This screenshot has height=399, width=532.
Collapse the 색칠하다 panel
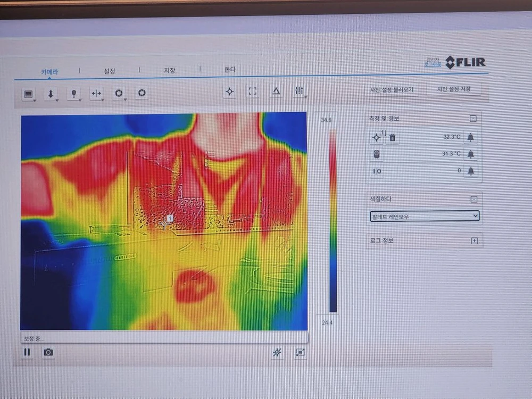pyautogui.click(x=474, y=199)
